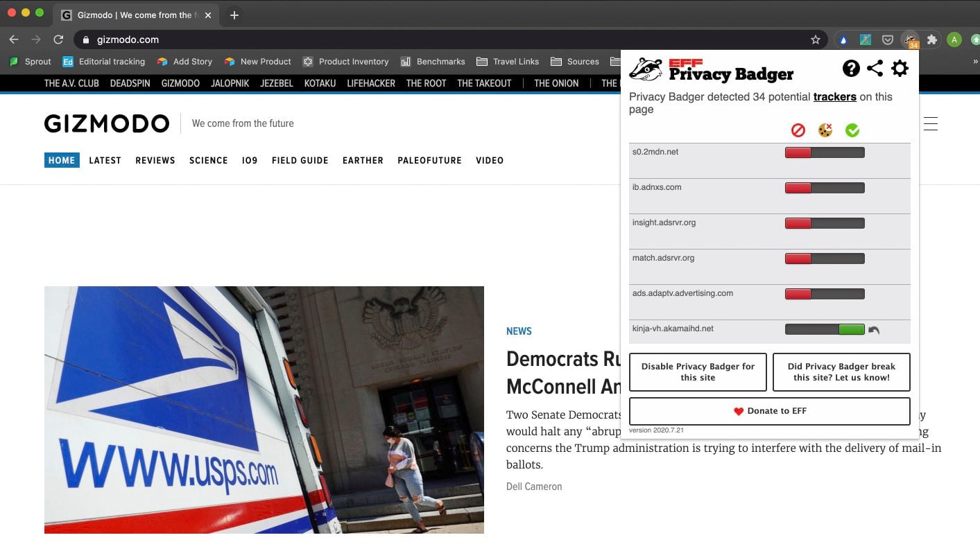This screenshot has height=551, width=980.
Task: Toggle the insight.adsrvr.org tracker setting
Action: pos(824,223)
